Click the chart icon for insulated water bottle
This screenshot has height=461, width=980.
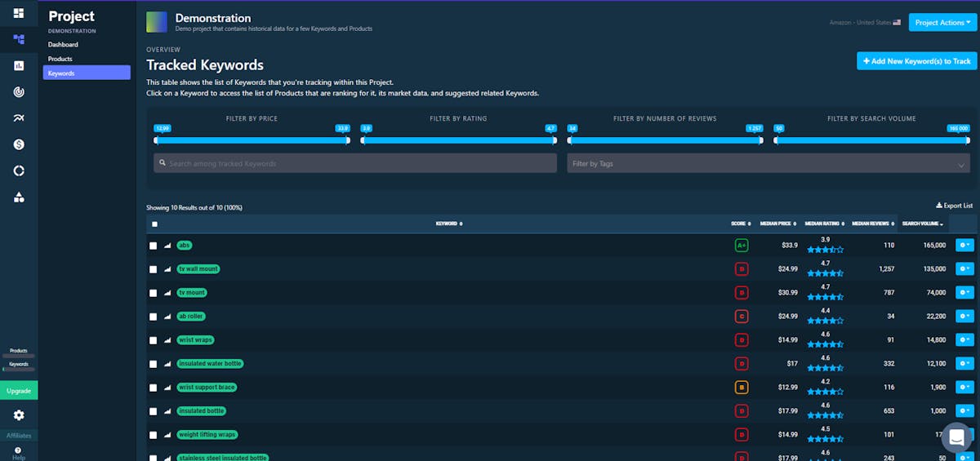click(167, 364)
